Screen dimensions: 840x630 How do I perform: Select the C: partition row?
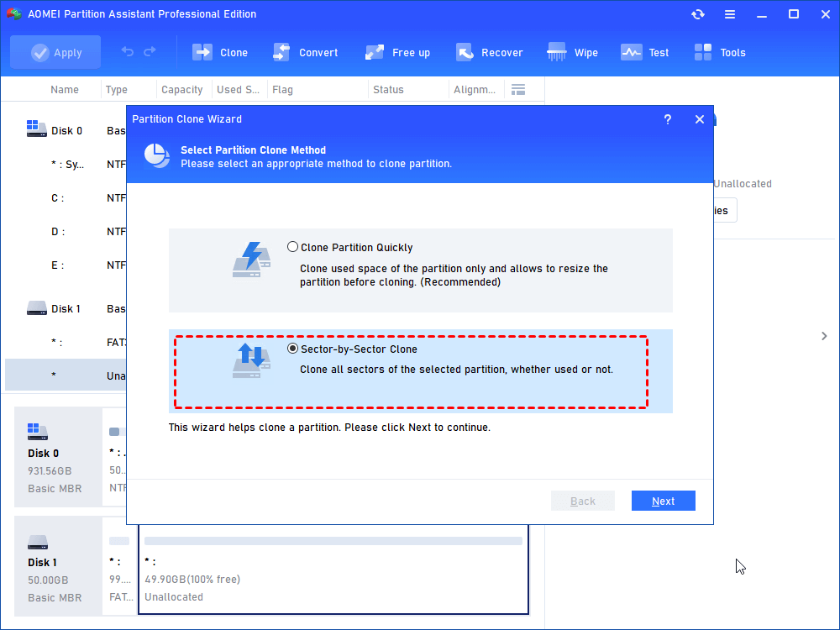(66, 198)
